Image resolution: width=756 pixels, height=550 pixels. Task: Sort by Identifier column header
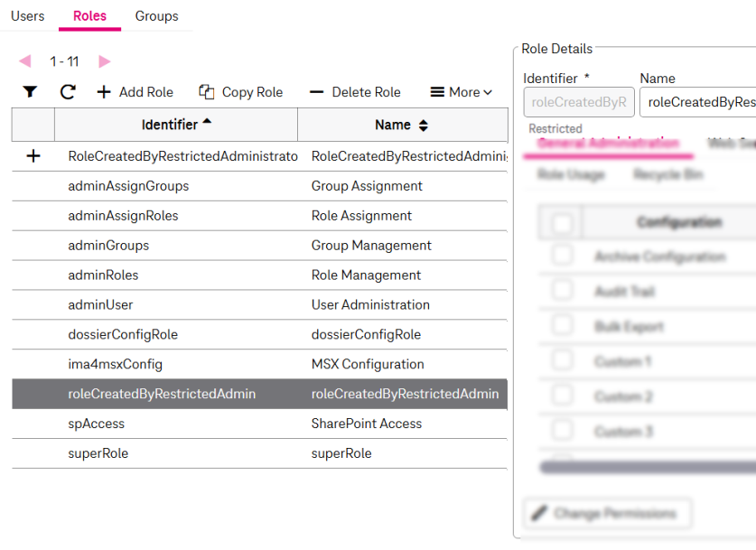[x=176, y=125]
